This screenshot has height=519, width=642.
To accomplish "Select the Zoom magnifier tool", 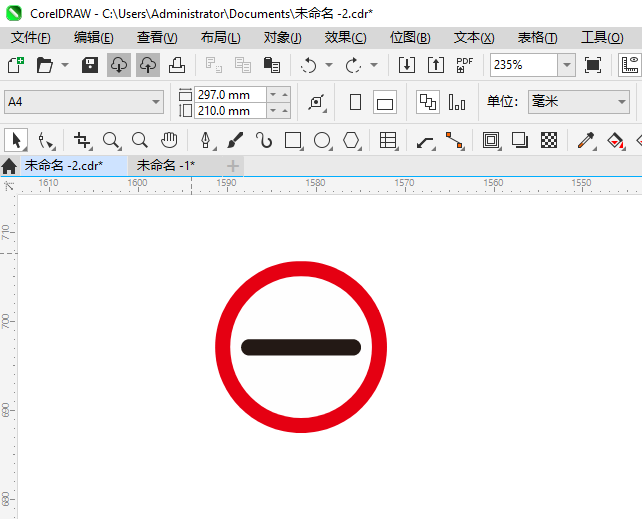I will tap(111, 140).
